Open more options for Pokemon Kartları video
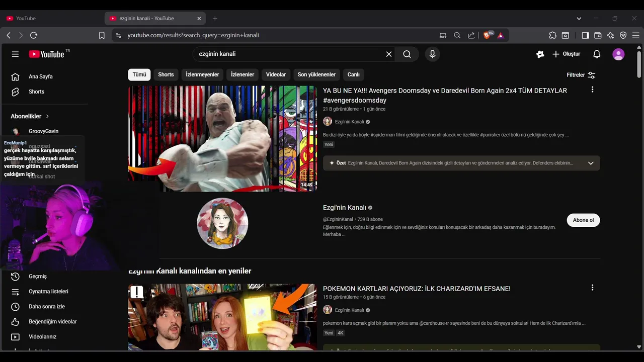 point(592,288)
